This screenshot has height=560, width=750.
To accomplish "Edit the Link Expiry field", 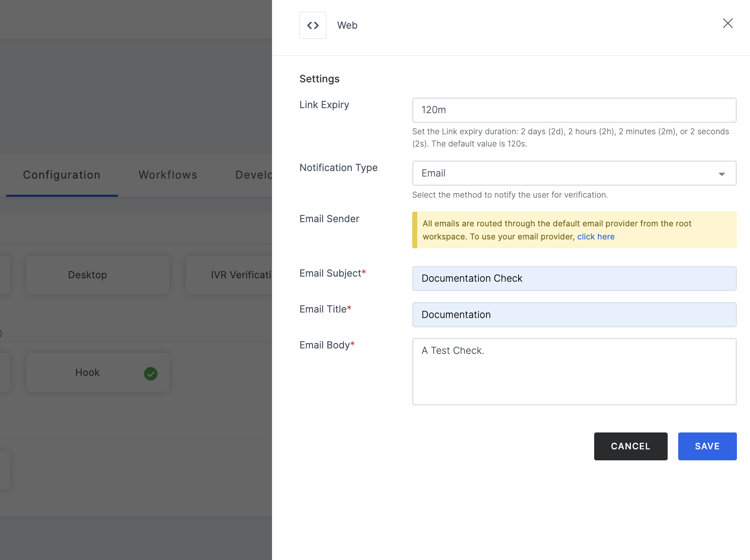I will 574,110.
